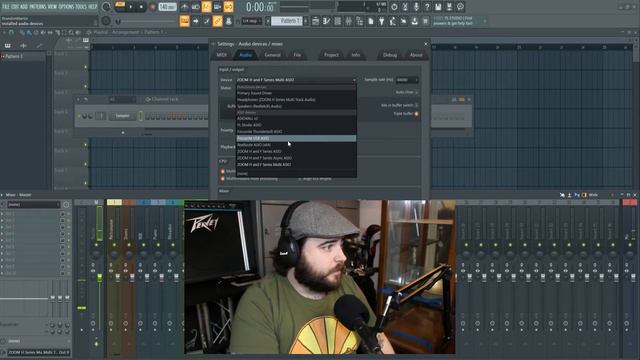This screenshot has height=360, width=640.
Task: Close the Channel rack window
Action: point(469,99)
